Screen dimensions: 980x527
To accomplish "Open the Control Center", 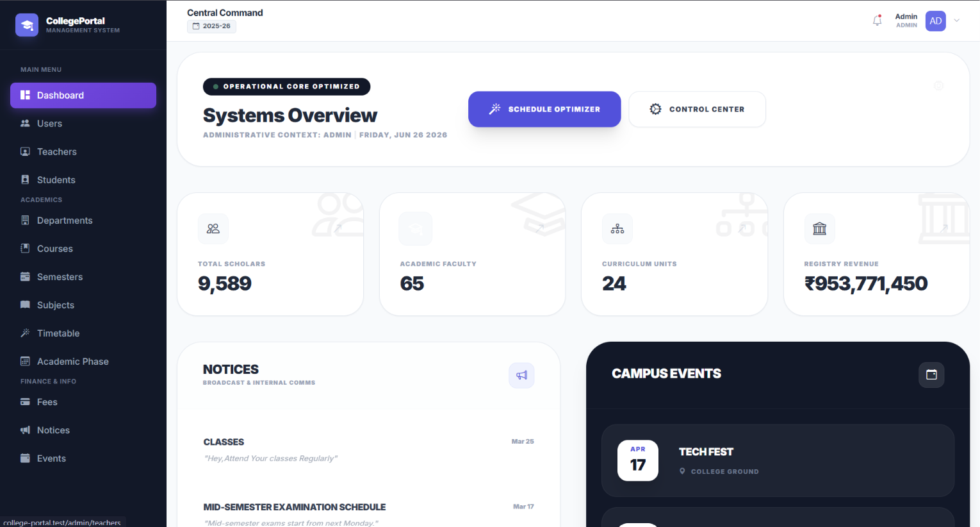I will click(x=697, y=109).
